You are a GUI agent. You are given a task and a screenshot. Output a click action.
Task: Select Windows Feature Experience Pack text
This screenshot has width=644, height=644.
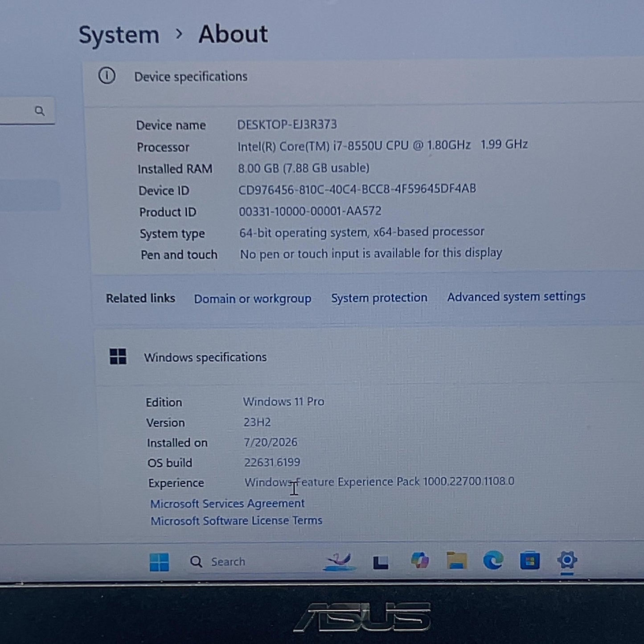click(379, 482)
